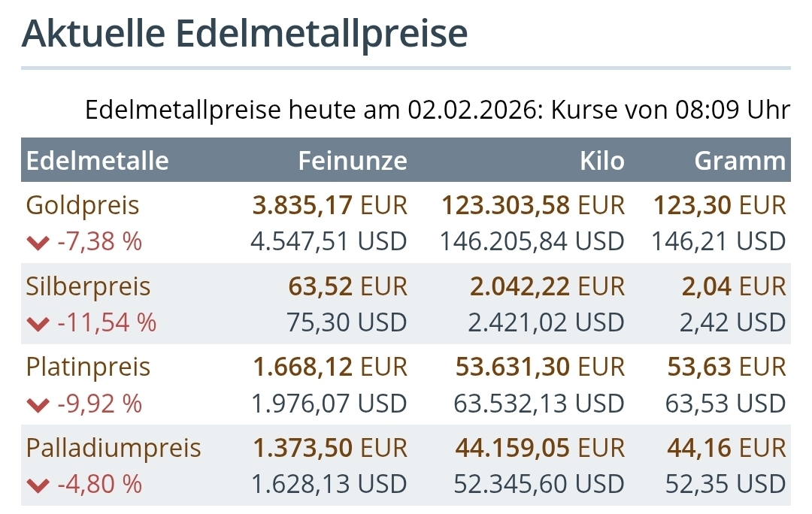Click the red down arrow beside -7,38 %
812x514 pixels.
click(x=38, y=243)
